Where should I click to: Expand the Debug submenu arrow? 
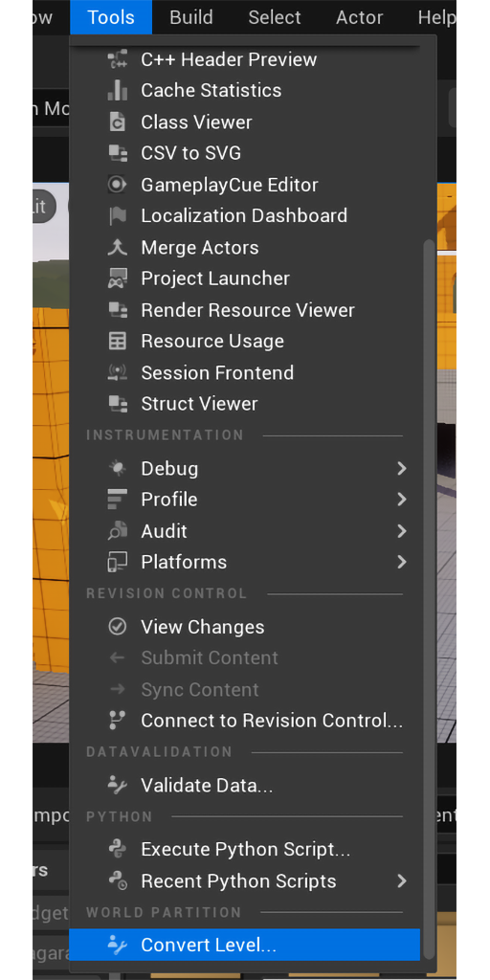tap(402, 468)
